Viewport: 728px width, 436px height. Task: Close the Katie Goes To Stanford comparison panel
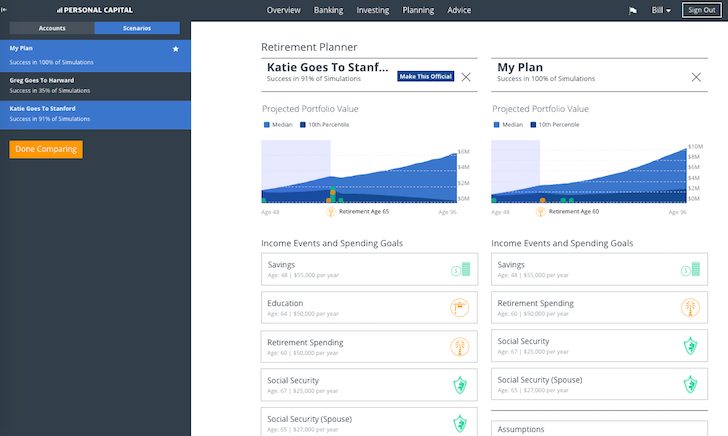click(466, 77)
